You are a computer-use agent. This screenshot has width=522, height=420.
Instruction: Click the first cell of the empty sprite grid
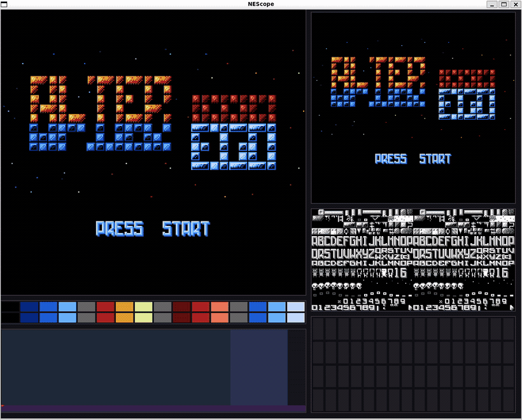point(318,329)
